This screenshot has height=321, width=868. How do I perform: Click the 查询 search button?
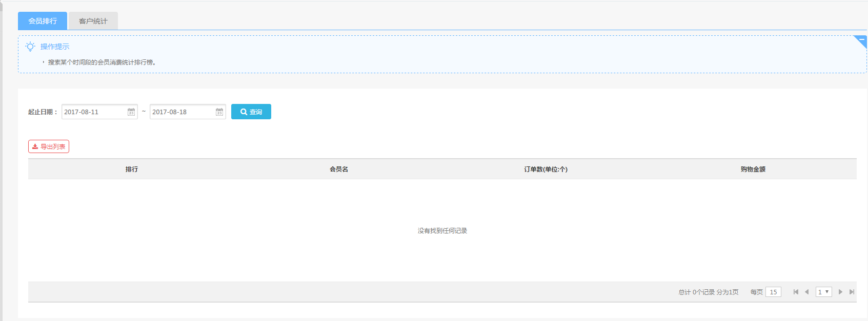coord(251,112)
